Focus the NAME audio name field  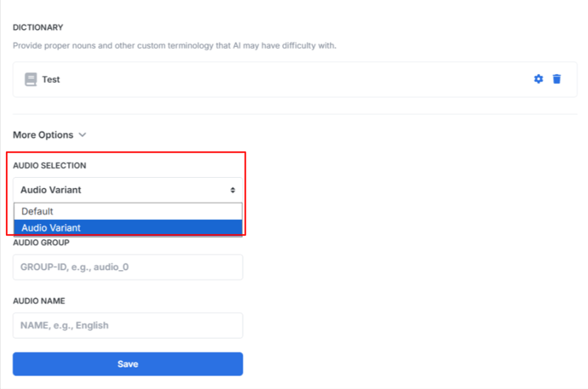pos(128,325)
